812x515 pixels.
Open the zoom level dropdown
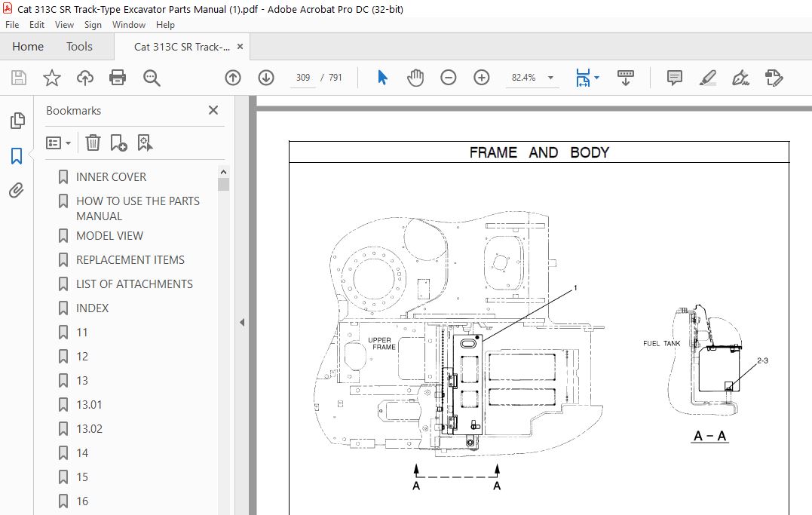pos(550,78)
